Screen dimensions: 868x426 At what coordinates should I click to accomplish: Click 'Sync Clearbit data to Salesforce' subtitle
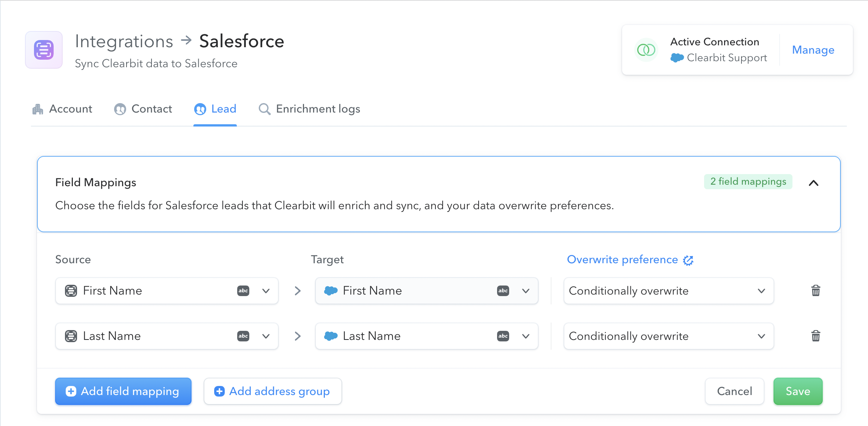click(156, 63)
